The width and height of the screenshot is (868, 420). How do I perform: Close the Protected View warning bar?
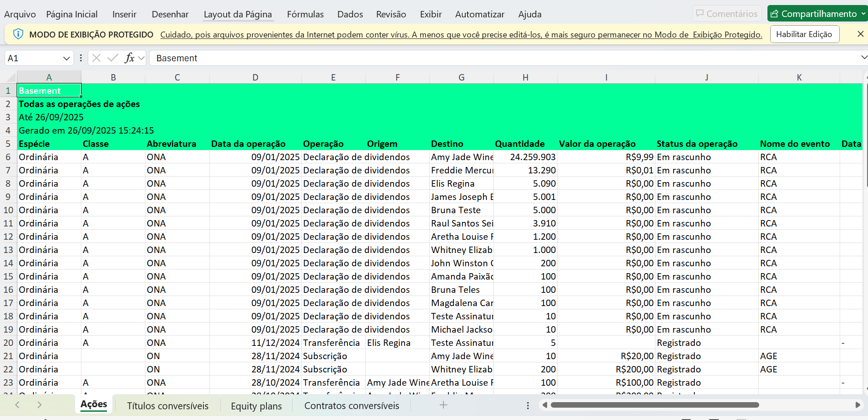tap(860, 34)
